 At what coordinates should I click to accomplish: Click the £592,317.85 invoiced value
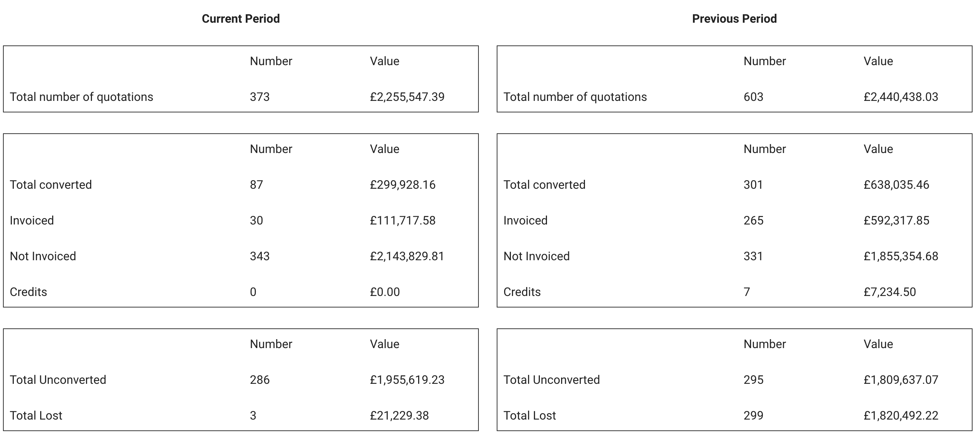tap(896, 220)
